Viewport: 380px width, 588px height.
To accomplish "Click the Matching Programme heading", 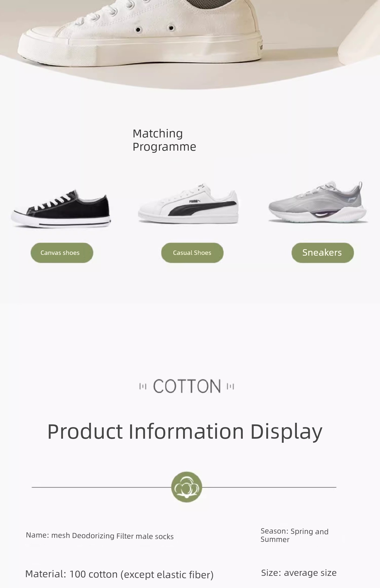I will [x=164, y=140].
